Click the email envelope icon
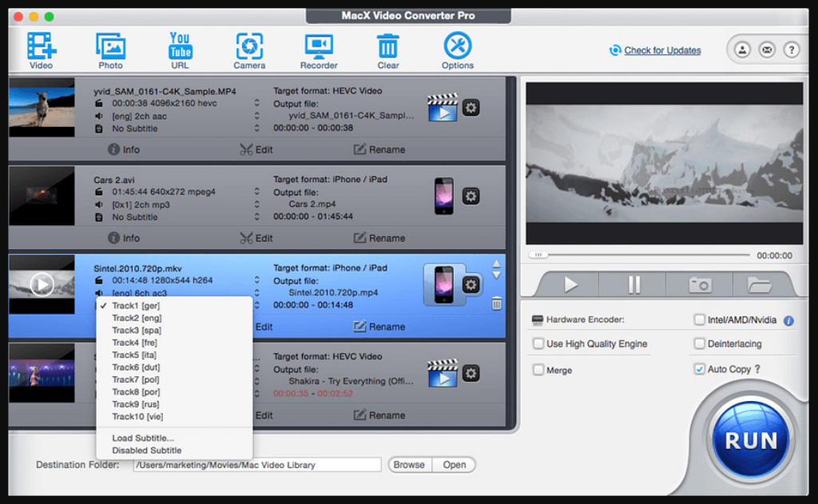Screen dimensions: 818x504 tap(767, 50)
